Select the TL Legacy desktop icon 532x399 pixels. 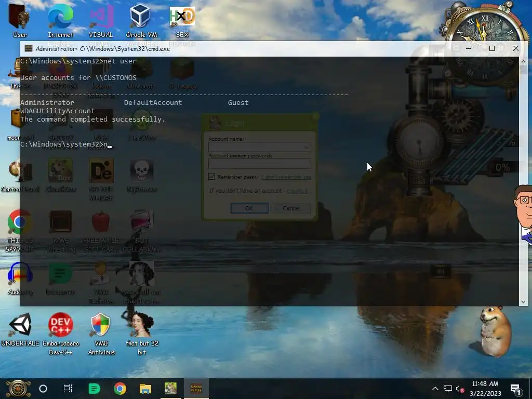coord(182,73)
